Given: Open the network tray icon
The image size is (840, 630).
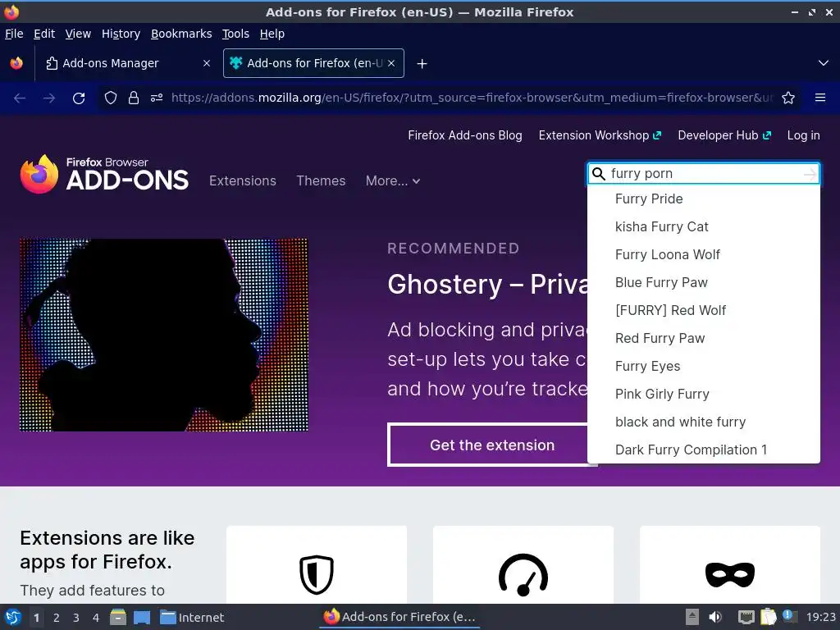Looking at the screenshot, I should point(746,617).
